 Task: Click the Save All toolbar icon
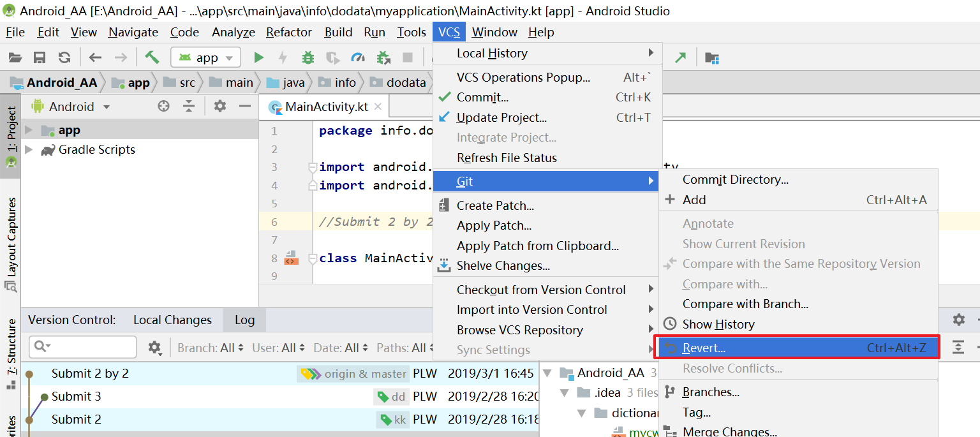pyautogui.click(x=40, y=58)
